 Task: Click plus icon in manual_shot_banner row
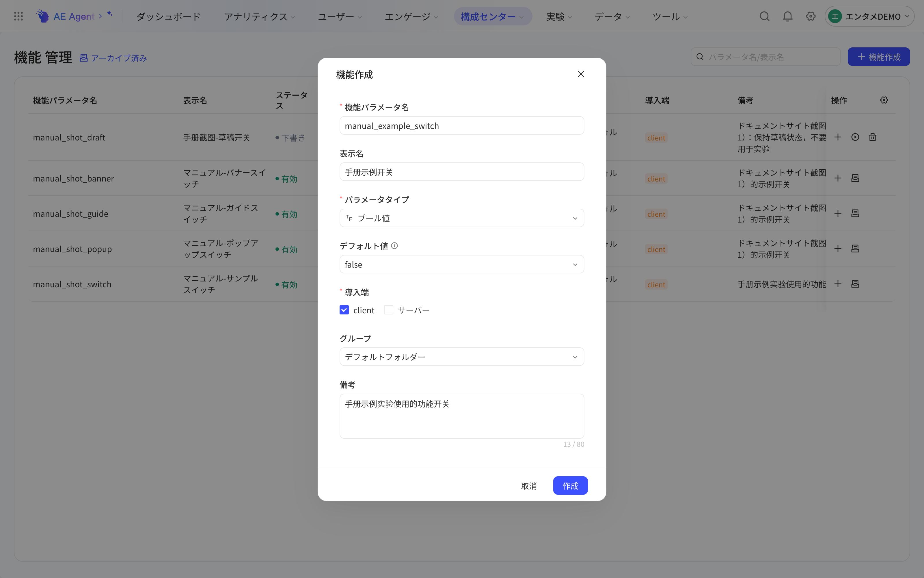tap(838, 178)
